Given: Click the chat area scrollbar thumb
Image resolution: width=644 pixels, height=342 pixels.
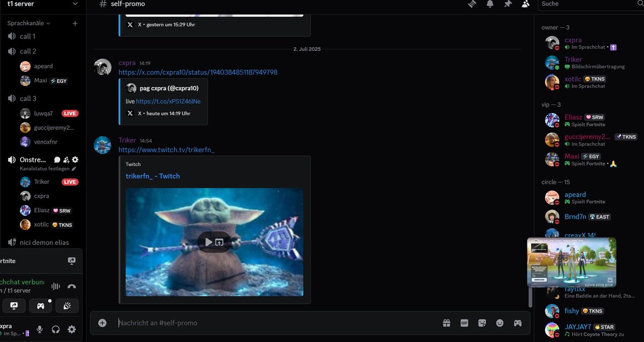Looking at the screenshot, I should tap(531, 298).
